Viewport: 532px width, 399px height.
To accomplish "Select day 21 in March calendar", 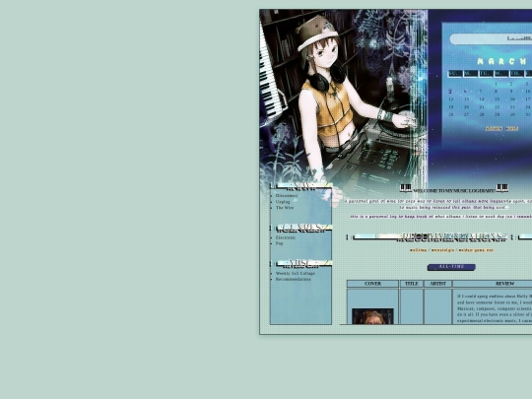I will (x=482, y=106).
